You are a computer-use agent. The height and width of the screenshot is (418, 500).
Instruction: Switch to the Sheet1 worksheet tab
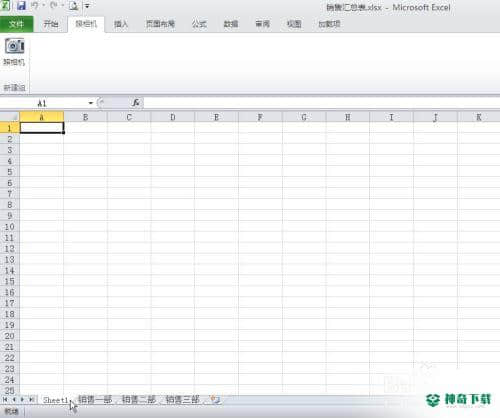coord(55,400)
